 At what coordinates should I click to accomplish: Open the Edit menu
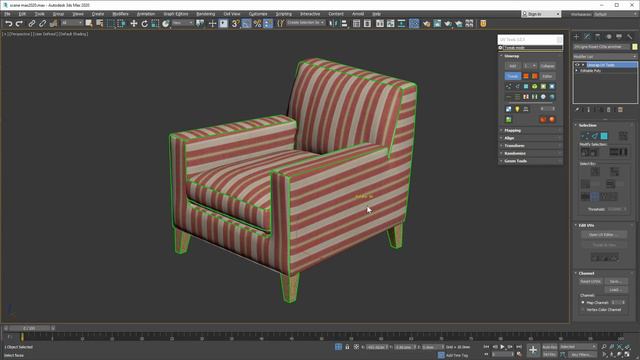coord(22,14)
